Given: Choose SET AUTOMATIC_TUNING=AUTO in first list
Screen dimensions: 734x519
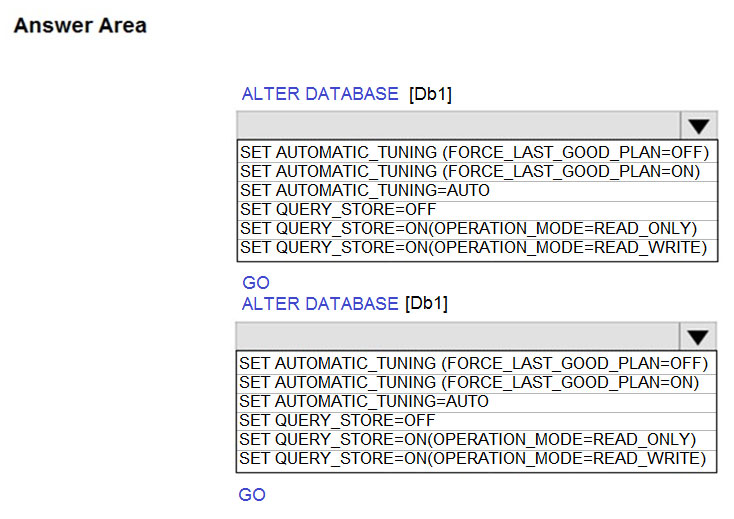Looking at the screenshot, I should pyautogui.click(x=365, y=190).
